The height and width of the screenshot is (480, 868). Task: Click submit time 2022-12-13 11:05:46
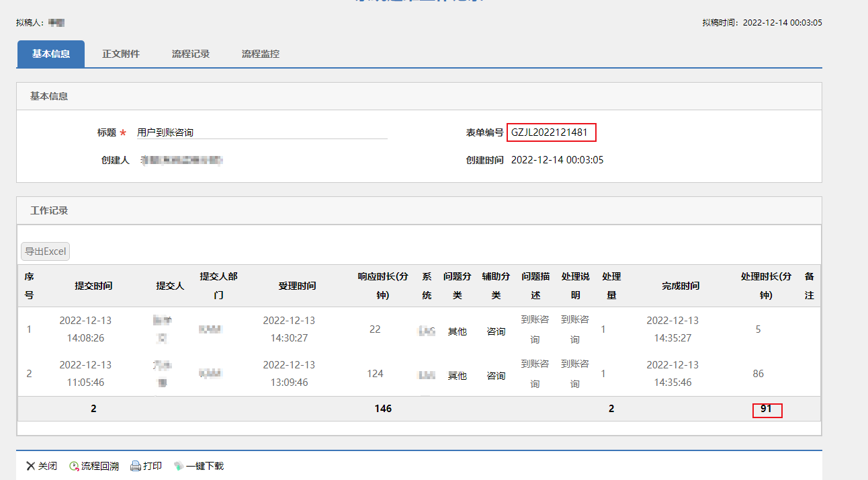point(85,374)
